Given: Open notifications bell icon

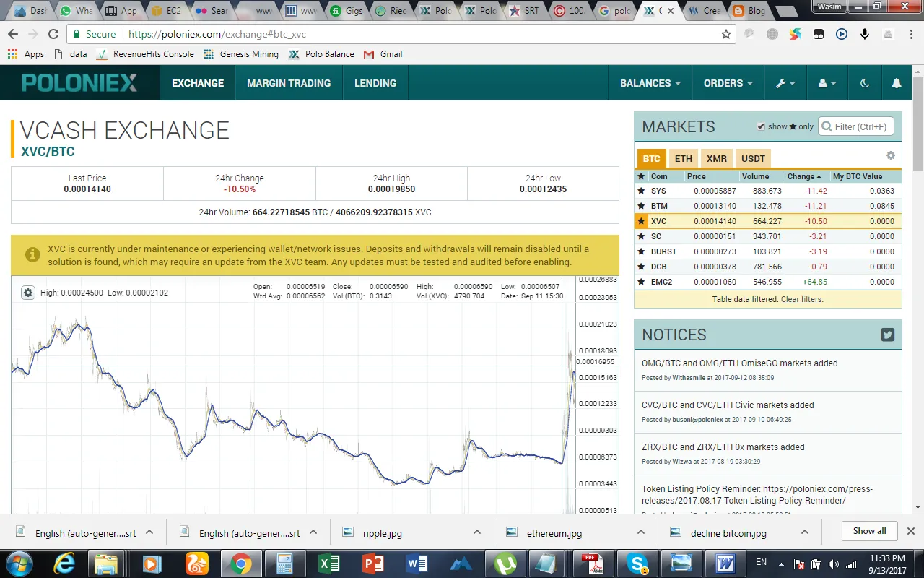Looking at the screenshot, I should (x=897, y=83).
